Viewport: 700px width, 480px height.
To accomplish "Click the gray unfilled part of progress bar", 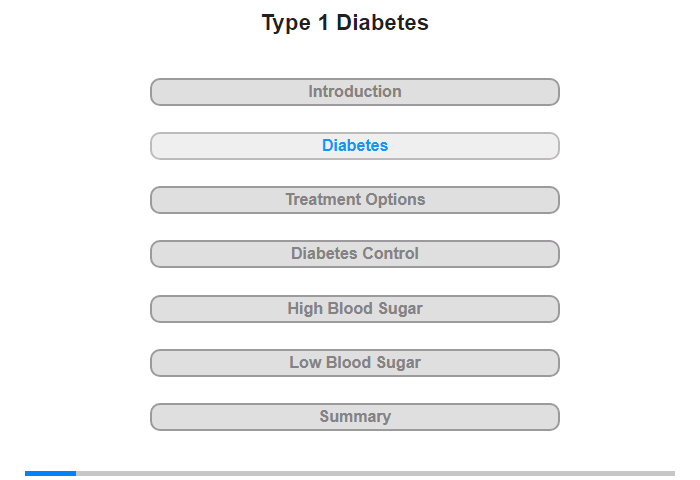I will [x=375, y=473].
